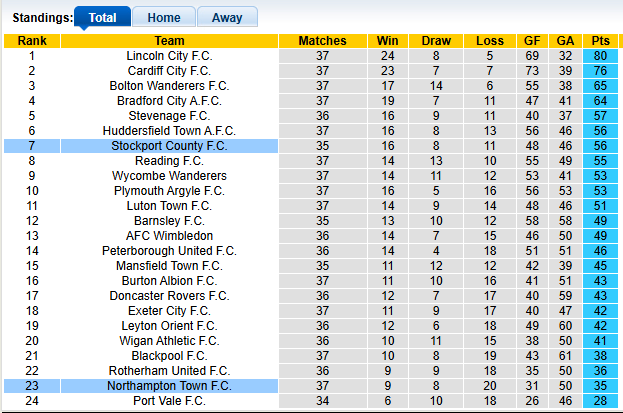Open Northampton Town F.C. team link
Screen dimensions: 623x413
[169, 386]
